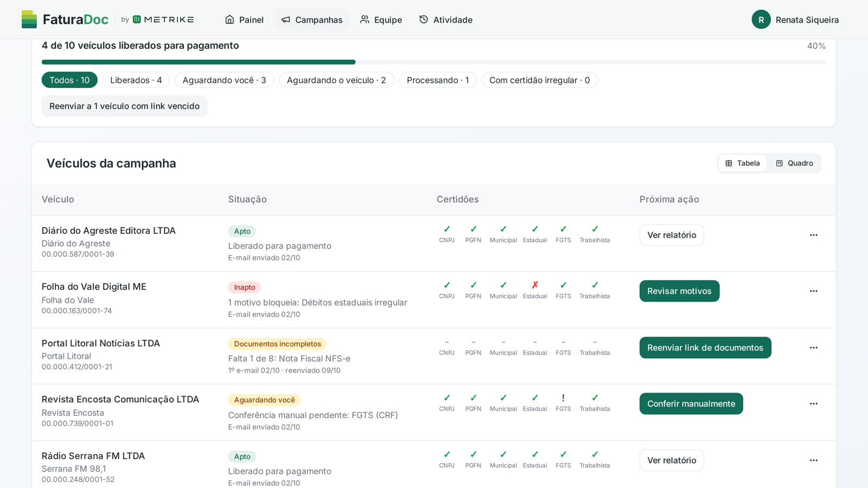Switch to Quadro view
Image resolution: width=868 pixels, height=488 pixels.
click(x=794, y=163)
